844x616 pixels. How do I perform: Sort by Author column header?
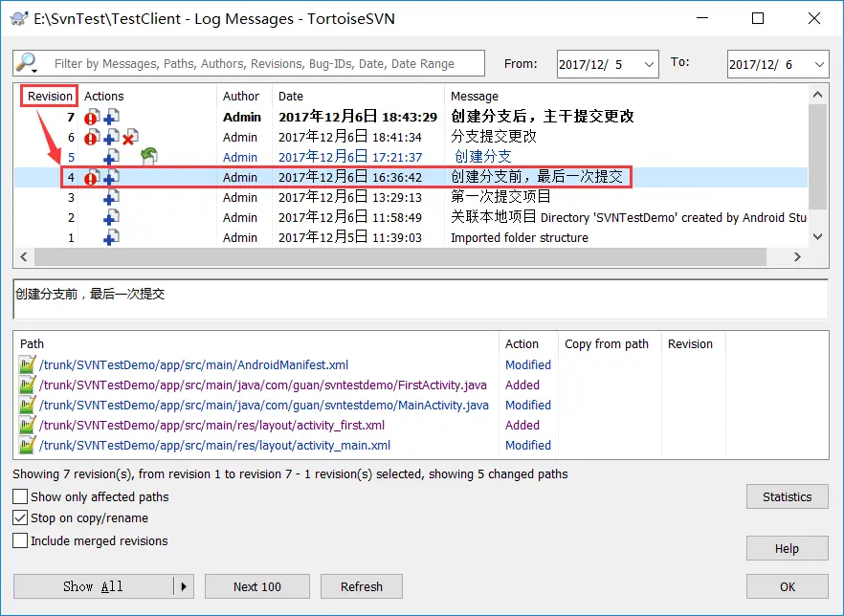241,97
